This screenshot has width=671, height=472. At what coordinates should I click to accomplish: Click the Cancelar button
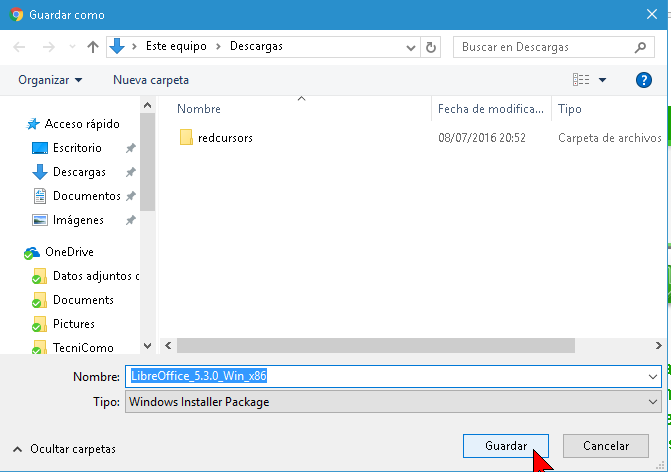[606, 446]
